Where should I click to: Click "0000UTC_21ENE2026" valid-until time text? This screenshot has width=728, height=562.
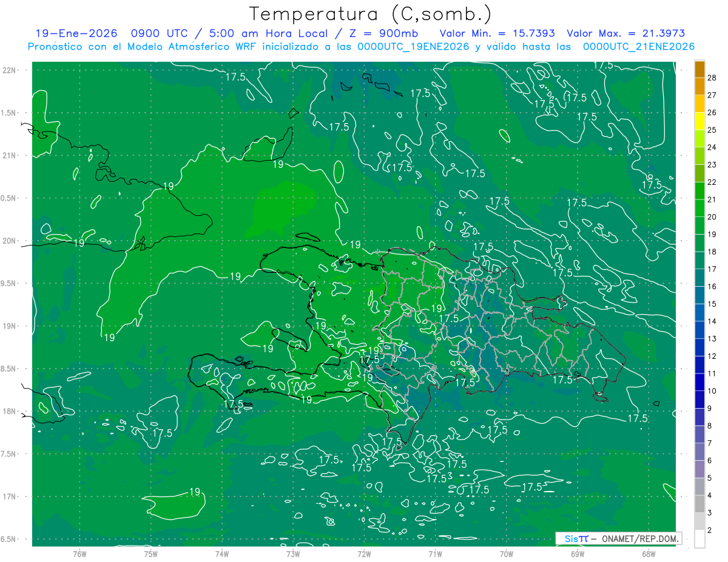(x=638, y=47)
